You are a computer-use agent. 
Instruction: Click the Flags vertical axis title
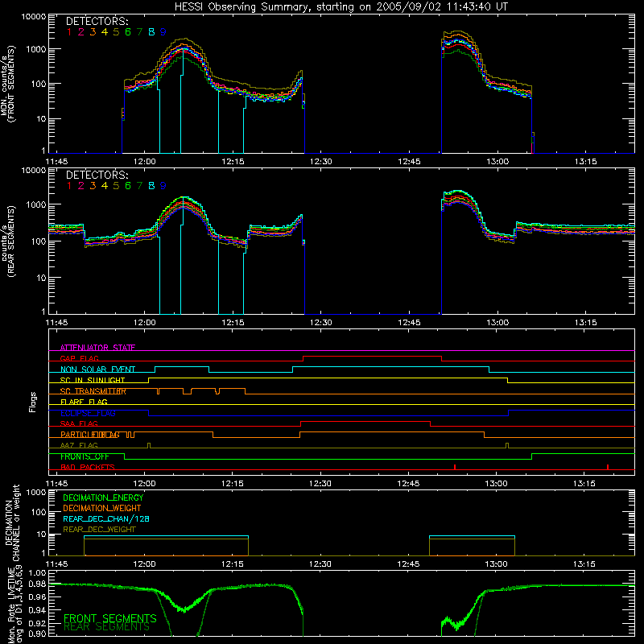coord(33,402)
